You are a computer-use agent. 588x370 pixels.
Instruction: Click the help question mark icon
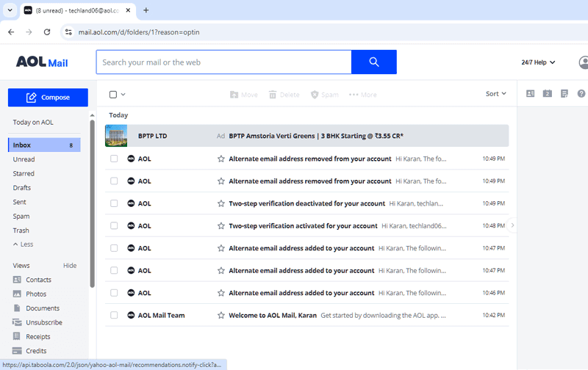click(x=581, y=94)
